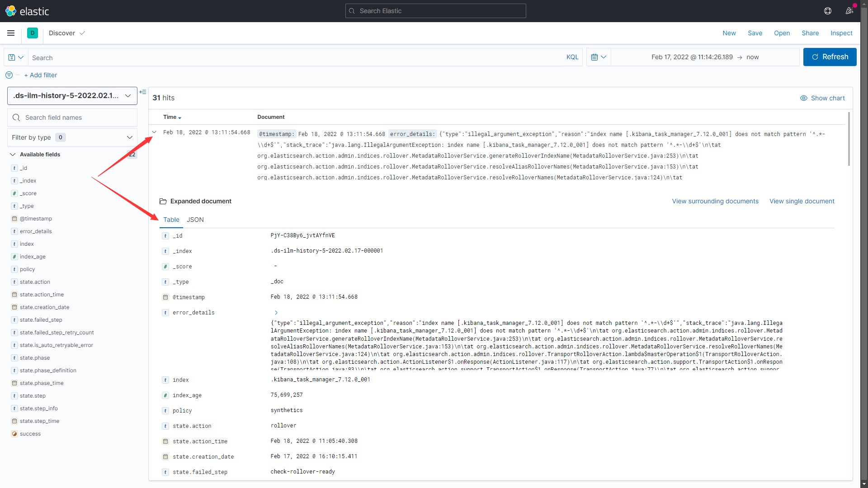Expand the Filter by type dropdown

coord(72,137)
